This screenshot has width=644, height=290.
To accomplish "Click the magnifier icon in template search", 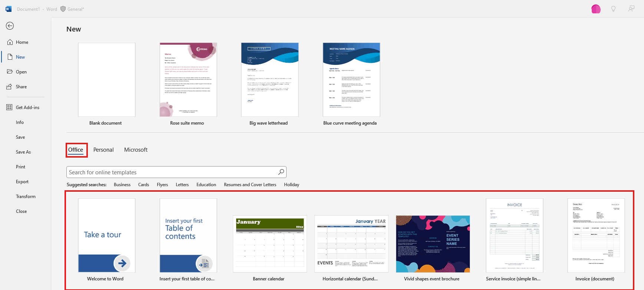I will (x=281, y=172).
